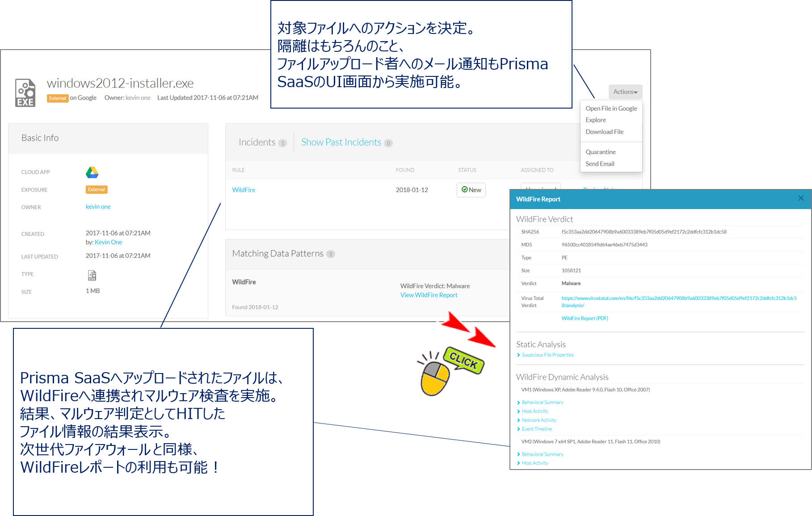
Task: Open the Actions dropdown menu
Action: (625, 92)
